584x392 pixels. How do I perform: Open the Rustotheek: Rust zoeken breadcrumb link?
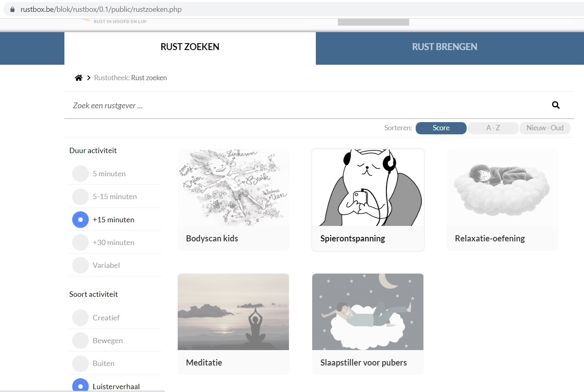(x=130, y=77)
